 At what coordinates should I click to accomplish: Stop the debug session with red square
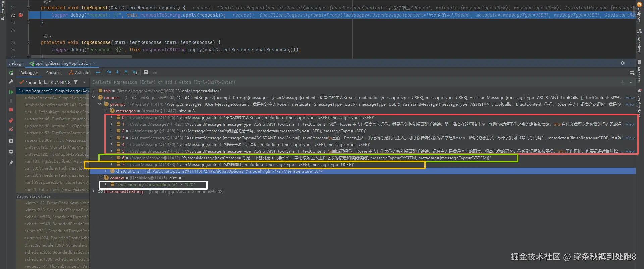(11, 110)
